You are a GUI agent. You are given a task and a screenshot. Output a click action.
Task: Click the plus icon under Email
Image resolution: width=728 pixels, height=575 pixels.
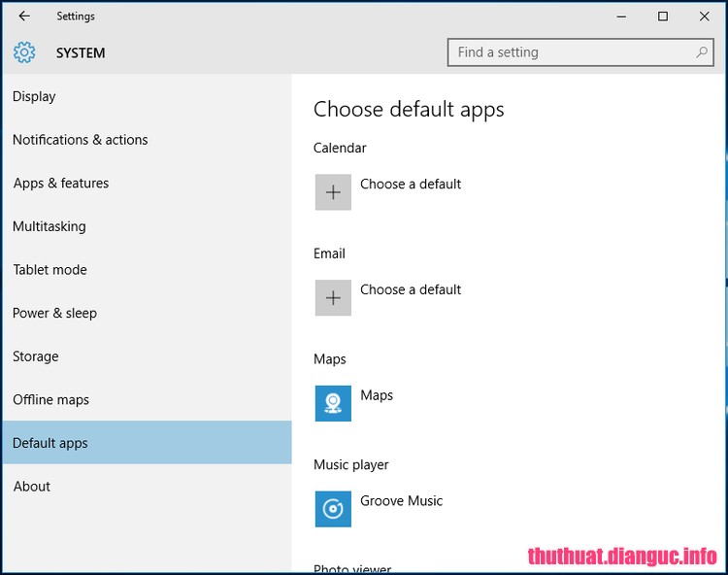pyautogui.click(x=333, y=298)
